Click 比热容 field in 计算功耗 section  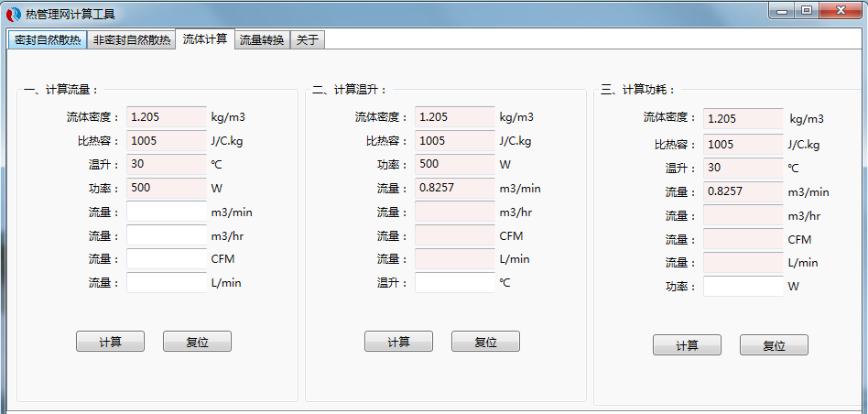(743, 145)
